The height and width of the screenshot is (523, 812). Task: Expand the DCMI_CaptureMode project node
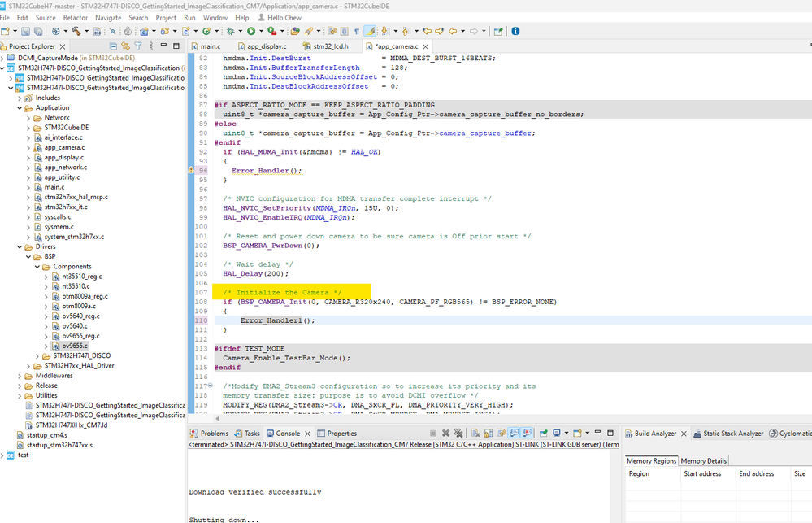4,59
